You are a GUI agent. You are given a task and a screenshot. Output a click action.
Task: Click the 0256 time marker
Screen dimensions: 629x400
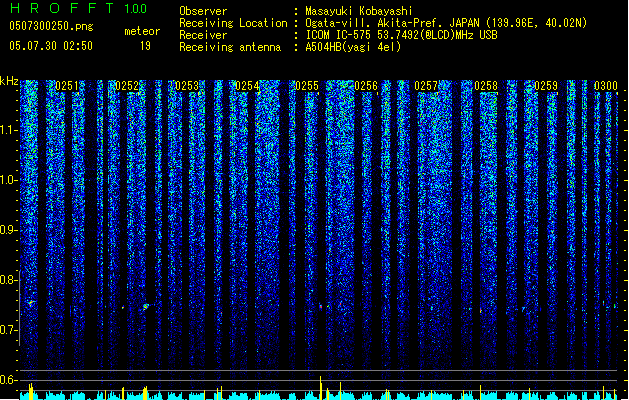click(x=366, y=86)
